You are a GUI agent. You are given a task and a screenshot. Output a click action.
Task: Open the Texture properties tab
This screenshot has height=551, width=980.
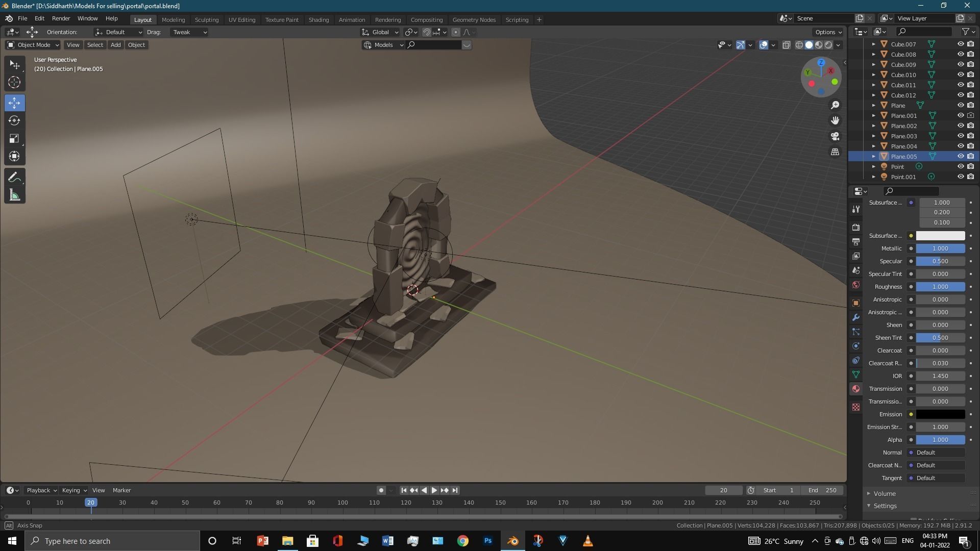[x=856, y=407]
